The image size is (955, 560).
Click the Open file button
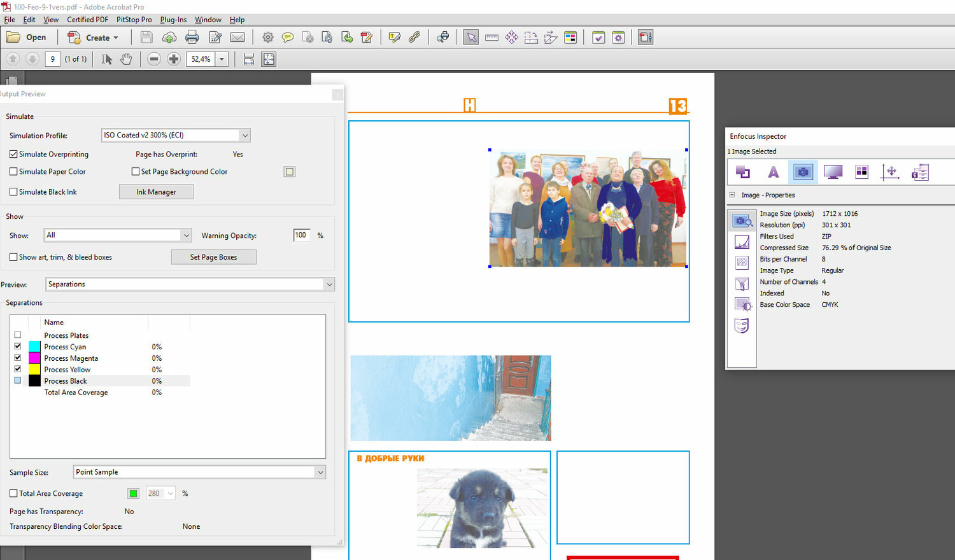point(26,38)
